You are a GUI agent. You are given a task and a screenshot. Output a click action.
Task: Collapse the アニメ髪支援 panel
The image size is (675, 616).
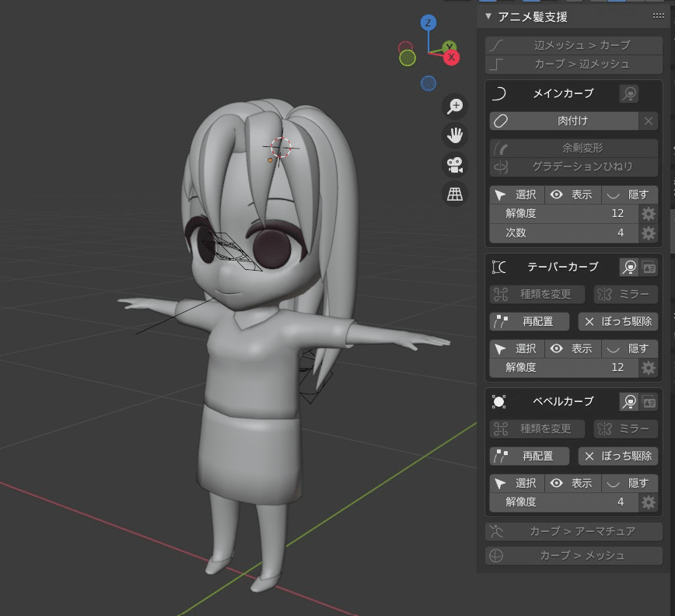pyautogui.click(x=488, y=16)
